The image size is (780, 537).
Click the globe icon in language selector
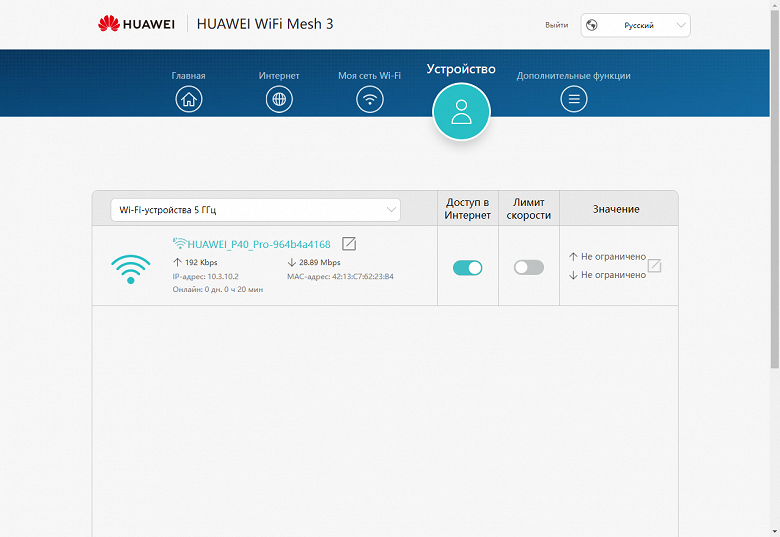click(591, 25)
